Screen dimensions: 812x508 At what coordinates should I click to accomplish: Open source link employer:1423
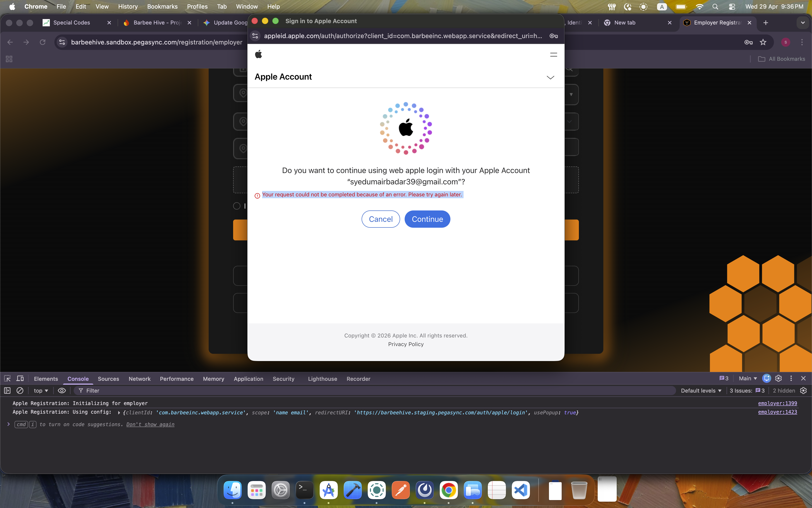(x=777, y=412)
